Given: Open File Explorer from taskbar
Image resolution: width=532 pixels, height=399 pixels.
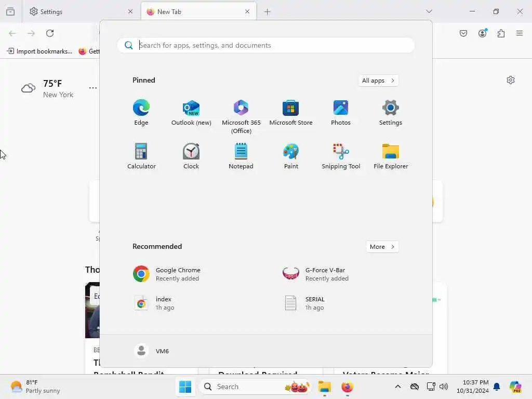Looking at the screenshot, I should [x=324, y=387].
